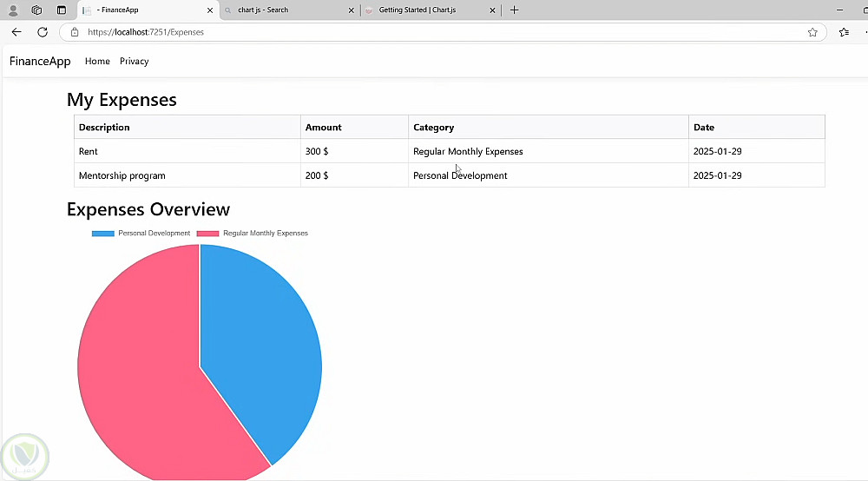Select the Personal Development category cell
This screenshot has width=868, height=481.
[x=549, y=175]
